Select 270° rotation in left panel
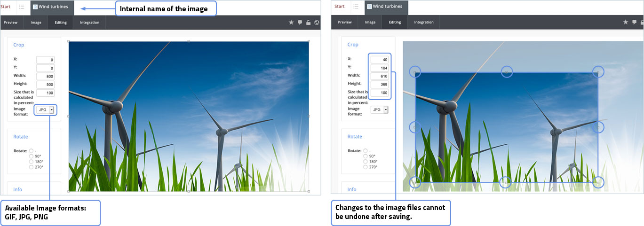 pyautogui.click(x=31, y=167)
